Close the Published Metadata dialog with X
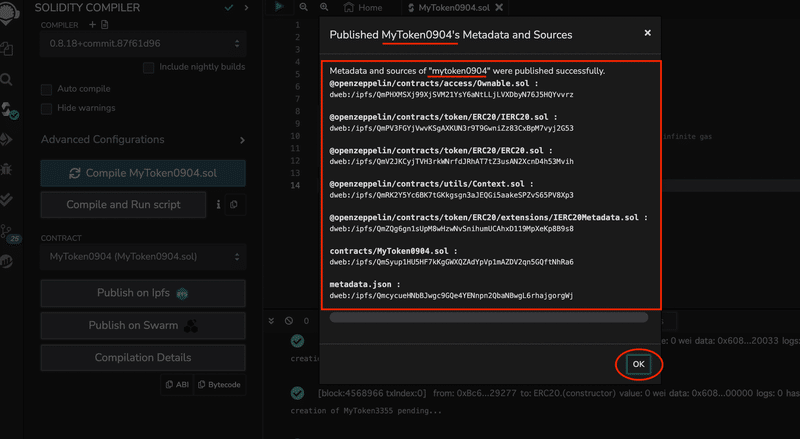The image size is (800, 439). (647, 33)
